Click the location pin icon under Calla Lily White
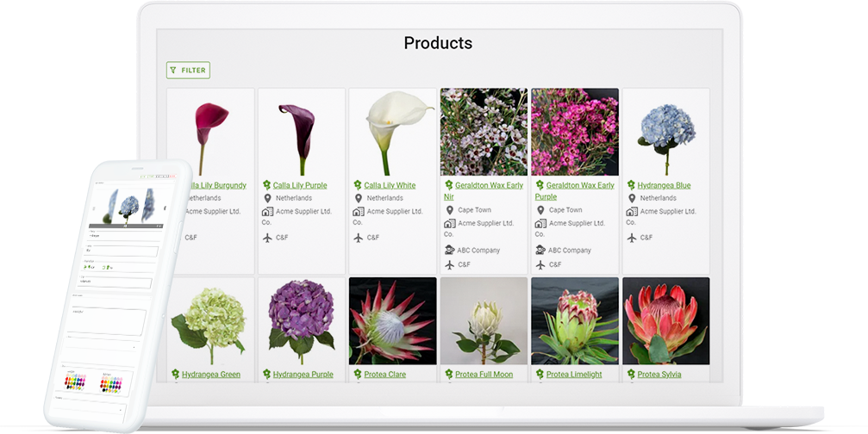 click(358, 199)
